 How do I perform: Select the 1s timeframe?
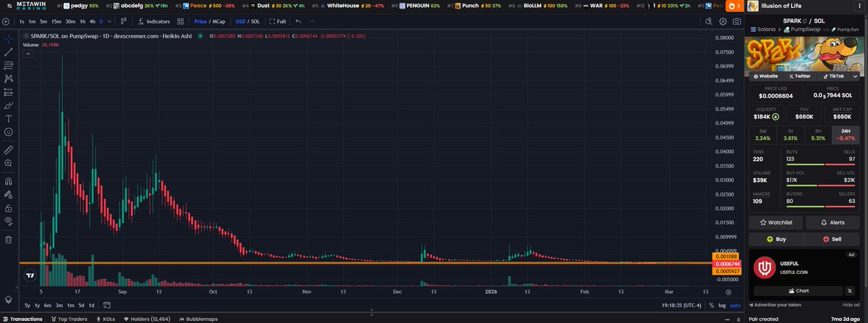22,22
